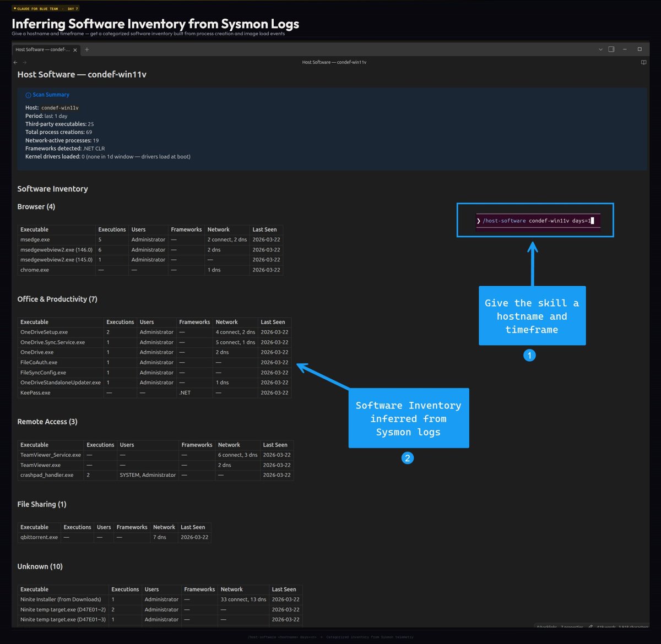Image resolution: width=661 pixels, height=644 pixels.
Task: Click the 2 connect, 2 dns cell
Action: [x=227, y=240]
